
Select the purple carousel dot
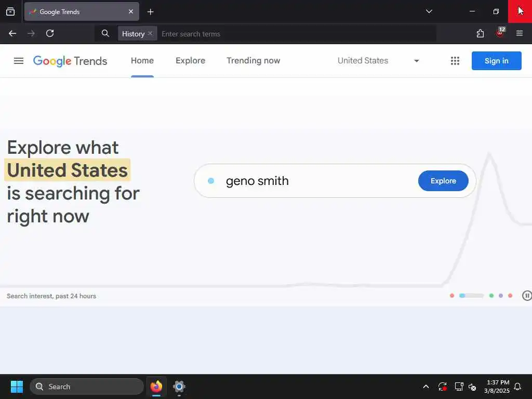500,296
